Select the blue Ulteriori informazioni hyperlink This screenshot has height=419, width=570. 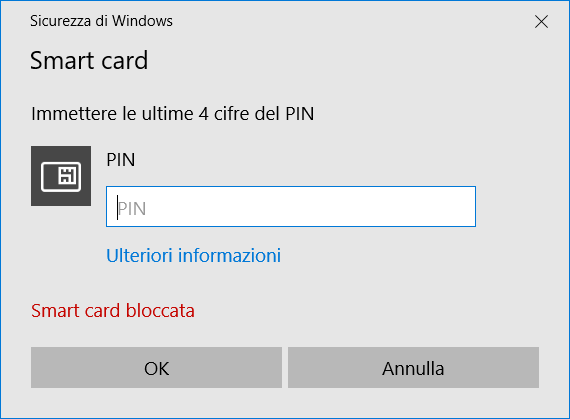(193, 255)
